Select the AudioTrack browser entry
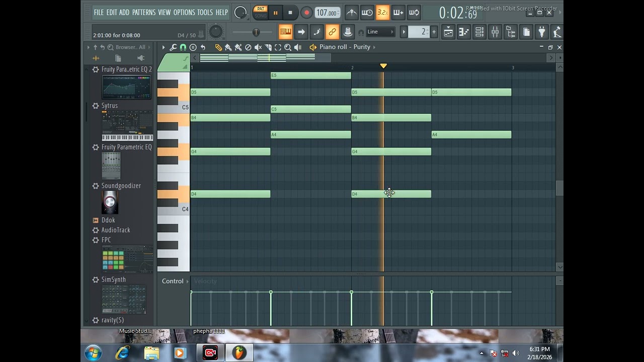Screen dimensions: 644x362 click(116, 230)
